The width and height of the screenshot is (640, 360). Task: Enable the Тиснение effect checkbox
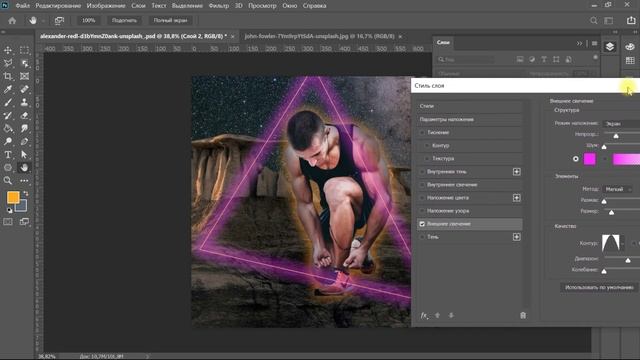(422, 132)
